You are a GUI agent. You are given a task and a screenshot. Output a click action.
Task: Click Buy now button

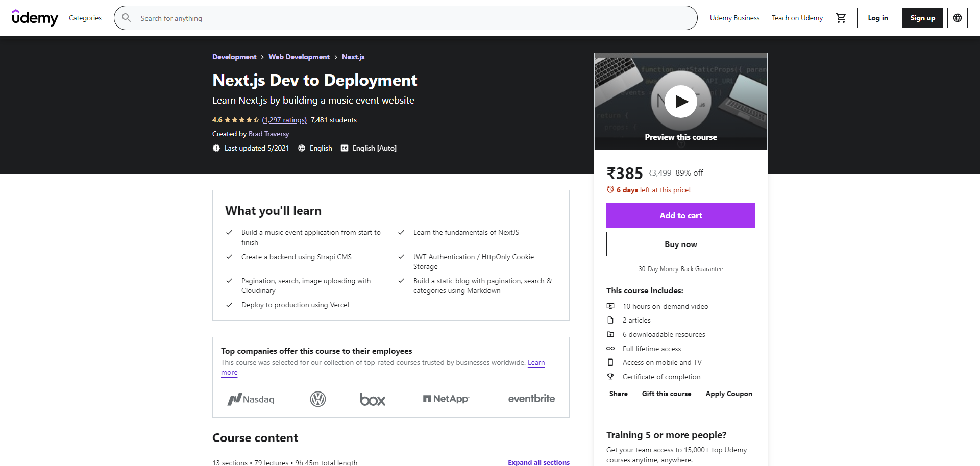click(681, 244)
